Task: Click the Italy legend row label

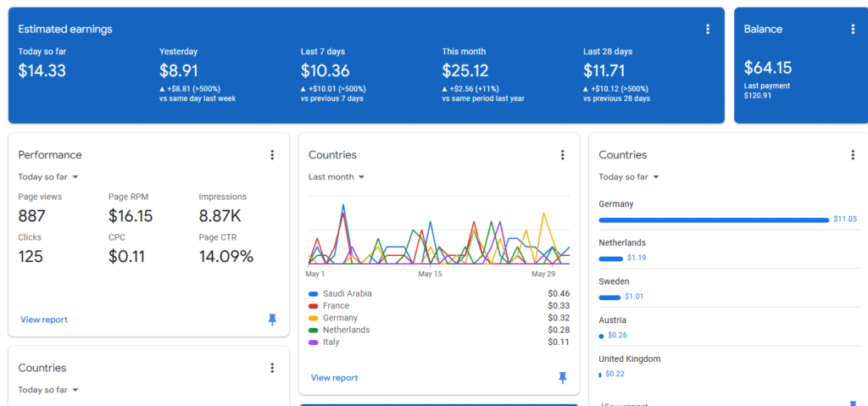Action: pos(331,342)
